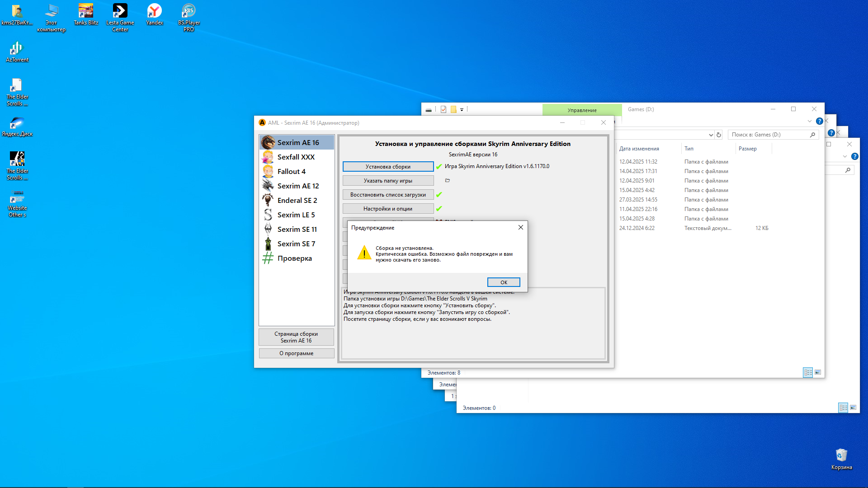868x488 pixels.
Task: Select Sexrim LE 5 build
Action: tap(296, 215)
